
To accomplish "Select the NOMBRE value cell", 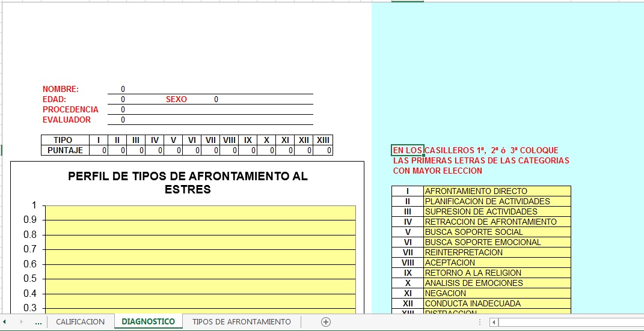I will click(x=123, y=89).
